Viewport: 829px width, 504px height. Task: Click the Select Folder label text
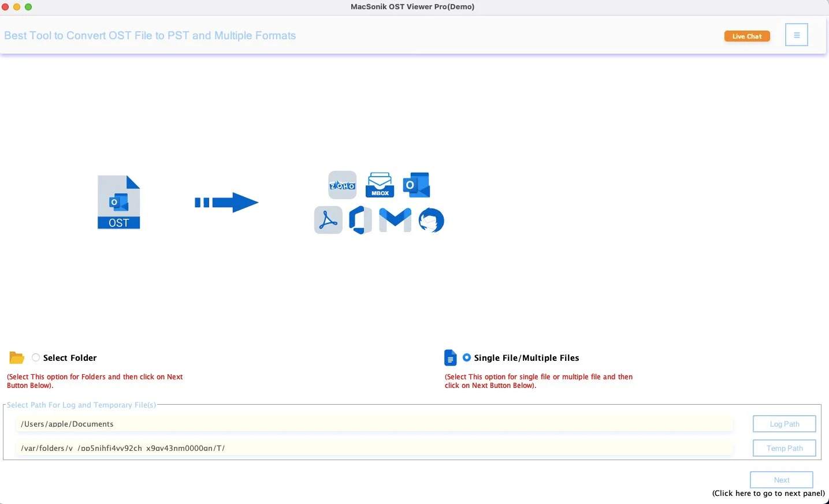70,358
